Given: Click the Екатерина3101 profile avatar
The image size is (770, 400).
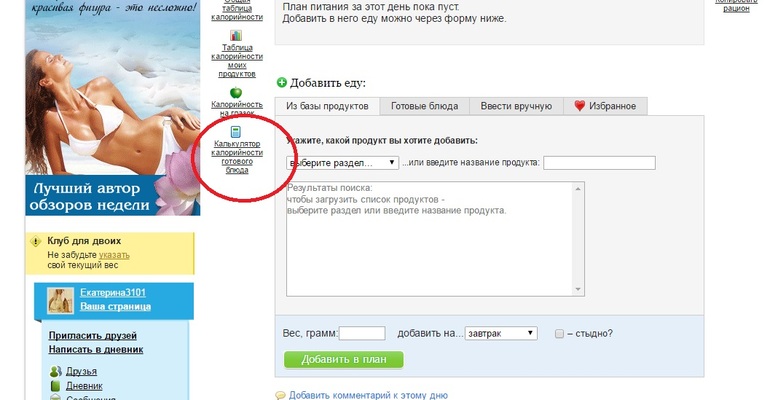Looking at the screenshot, I should coord(62,298).
